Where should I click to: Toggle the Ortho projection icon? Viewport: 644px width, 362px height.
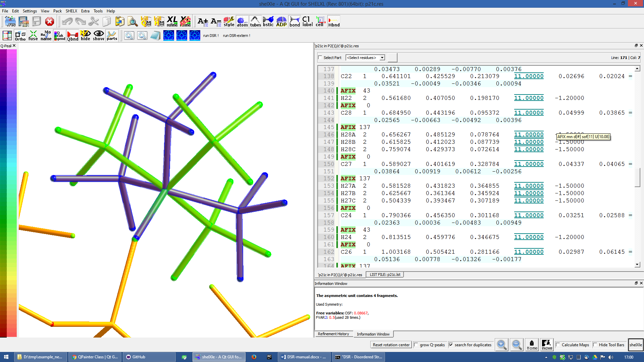[x=20, y=36]
